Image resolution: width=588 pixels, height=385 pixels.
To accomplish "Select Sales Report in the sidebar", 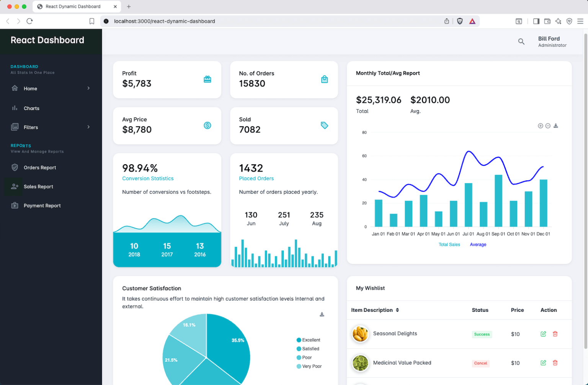I will (38, 186).
